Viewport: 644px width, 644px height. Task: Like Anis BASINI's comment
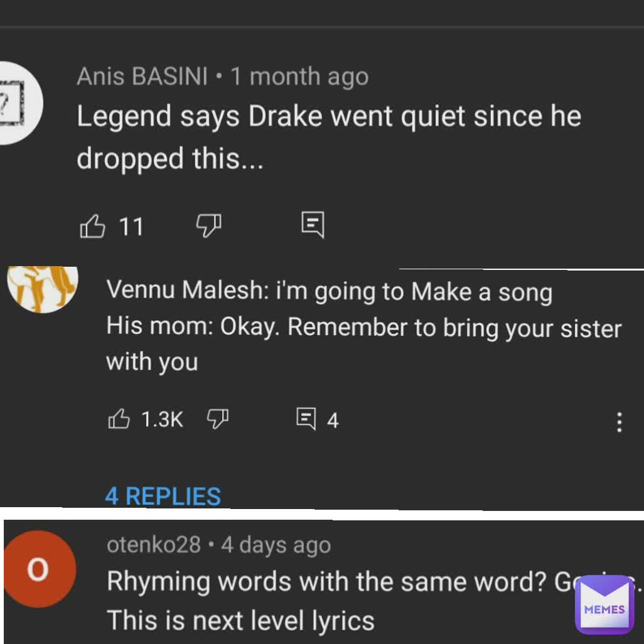[92, 227]
